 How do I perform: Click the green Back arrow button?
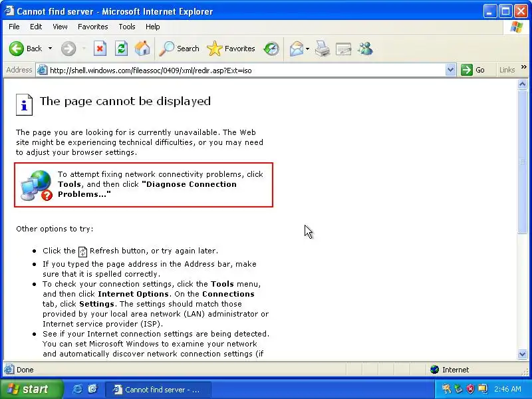(x=16, y=49)
